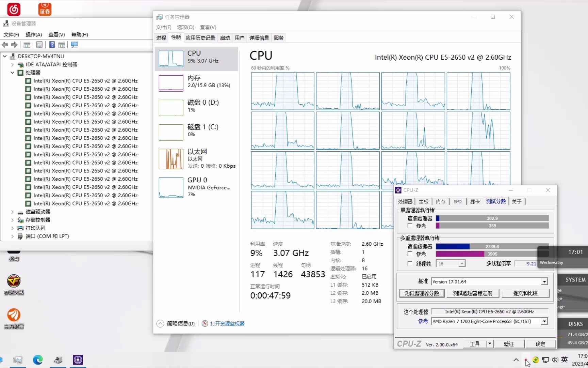The height and width of the screenshot is (368, 588).
Task: Collapse Task Manager with 简略信息 chevron
Action: [x=160, y=323]
